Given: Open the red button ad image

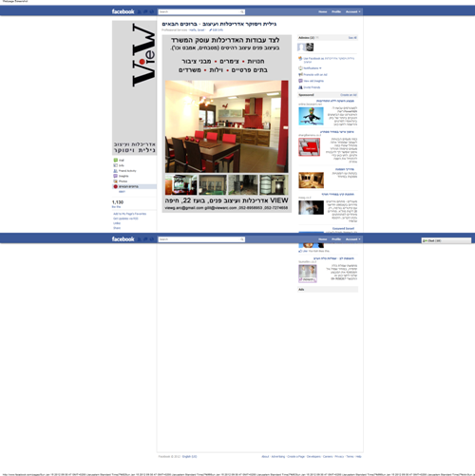Looking at the screenshot, I should [x=310, y=147].
